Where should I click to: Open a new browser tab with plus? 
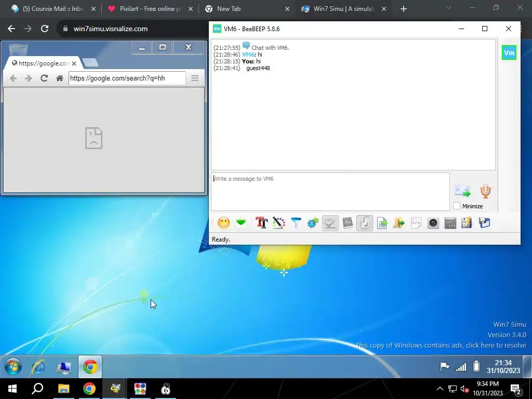pos(403,9)
